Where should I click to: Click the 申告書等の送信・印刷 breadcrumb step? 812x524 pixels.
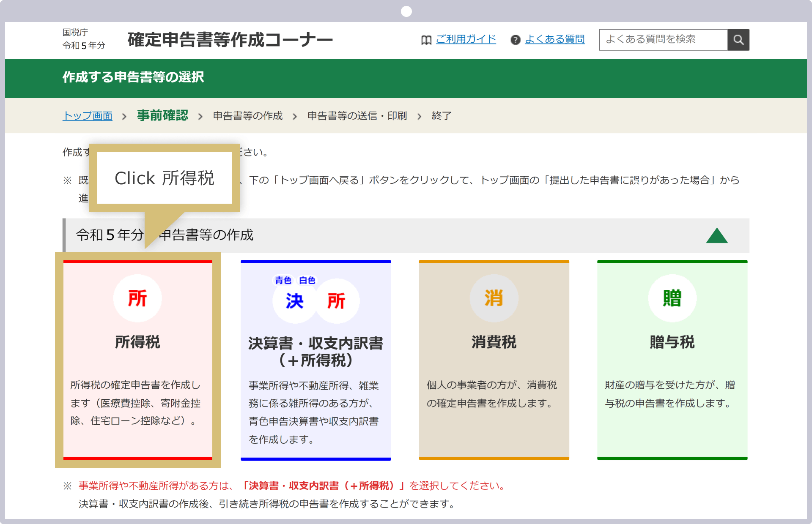357,116
